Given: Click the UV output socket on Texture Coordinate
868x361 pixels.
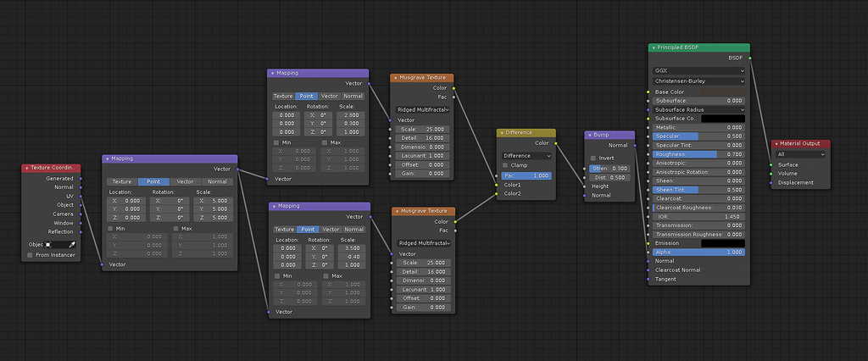Looking at the screenshot, I should (x=81, y=196).
